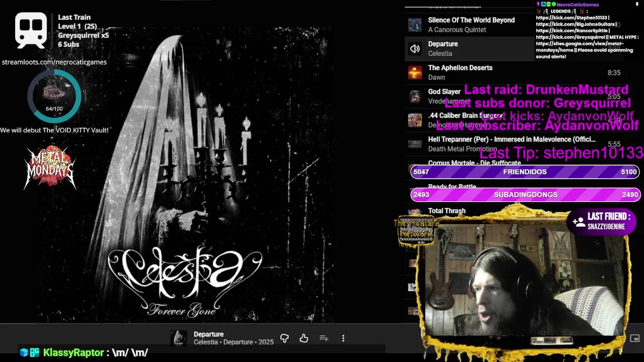Click the Hell Trepanner track thumbnail
This screenshot has height=362, width=644.
[x=415, y=144]
